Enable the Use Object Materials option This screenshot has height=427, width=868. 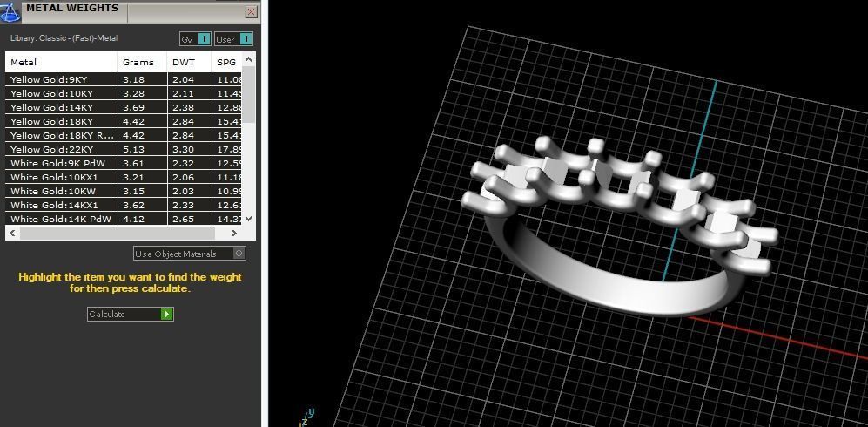pyautogui.click(x=190, y=254)
